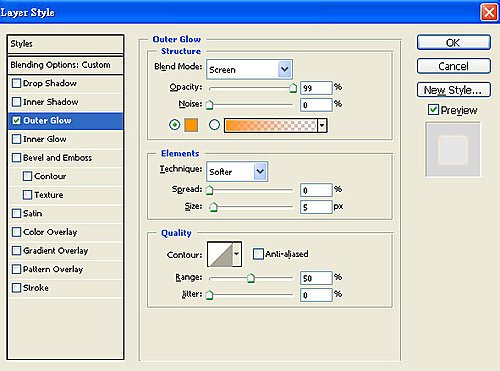Select the Color Overlay style label
The height and width of the screenshot is (371, 500).
tap(50, 232)
